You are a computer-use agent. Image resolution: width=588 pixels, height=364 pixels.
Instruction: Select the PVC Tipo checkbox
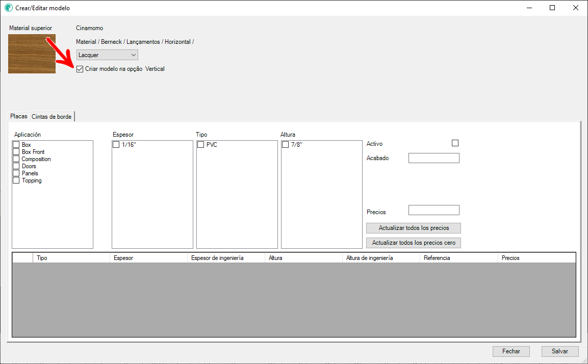click(x=201, y=145)
